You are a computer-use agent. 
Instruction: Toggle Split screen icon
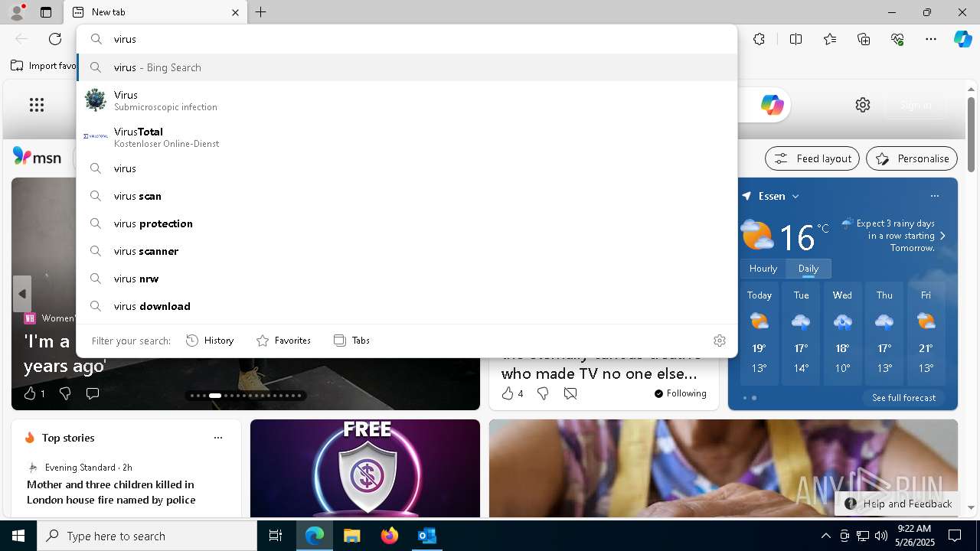795,39
